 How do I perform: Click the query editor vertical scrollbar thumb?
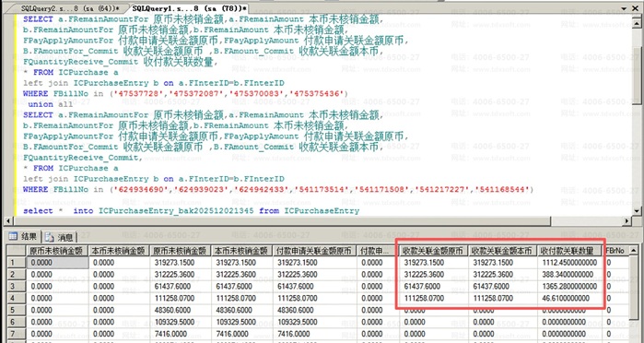point(636,75)
